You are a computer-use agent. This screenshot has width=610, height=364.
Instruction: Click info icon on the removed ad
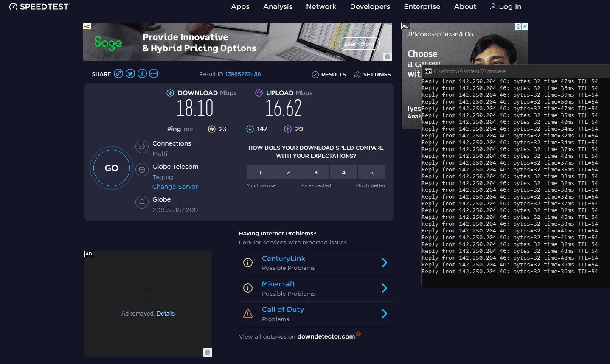click(x=208, y=352)
